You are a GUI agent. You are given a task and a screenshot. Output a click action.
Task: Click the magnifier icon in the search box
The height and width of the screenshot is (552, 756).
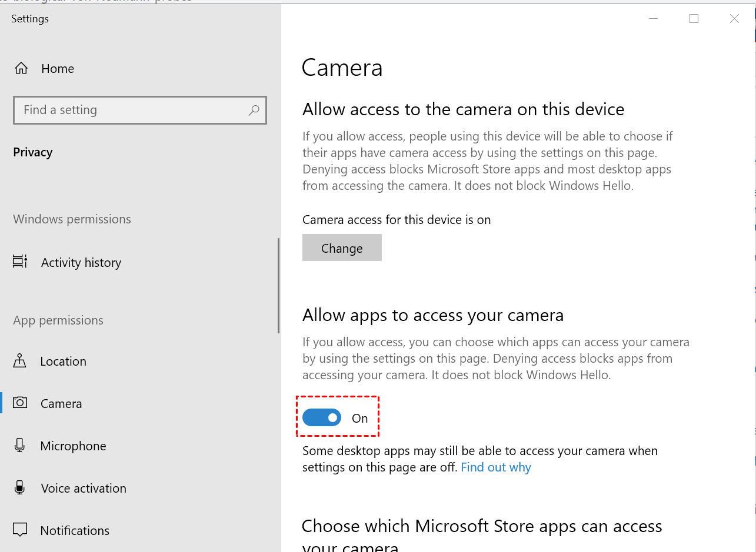pyautogui.click(x=254, y=110)
